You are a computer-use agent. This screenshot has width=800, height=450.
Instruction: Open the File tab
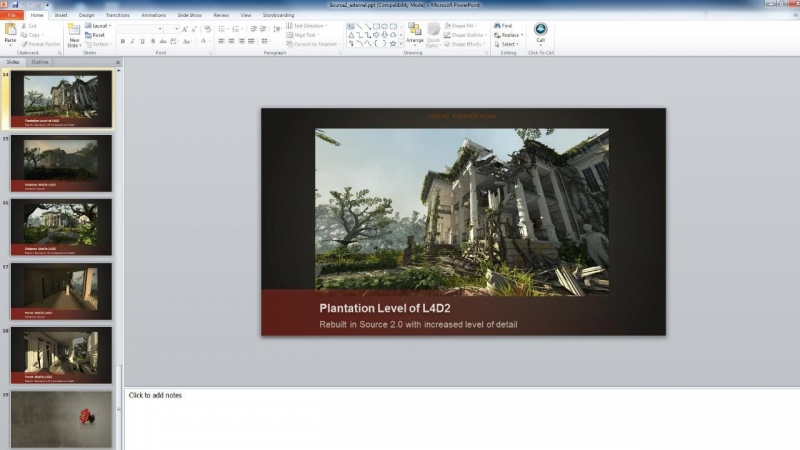(x=11, y=15)
